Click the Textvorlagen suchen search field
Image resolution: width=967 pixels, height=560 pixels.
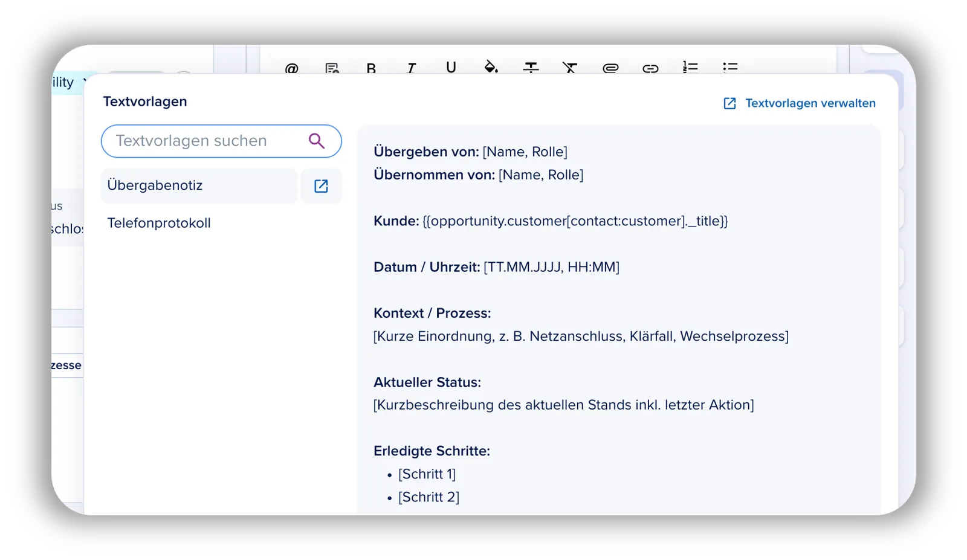221,141
